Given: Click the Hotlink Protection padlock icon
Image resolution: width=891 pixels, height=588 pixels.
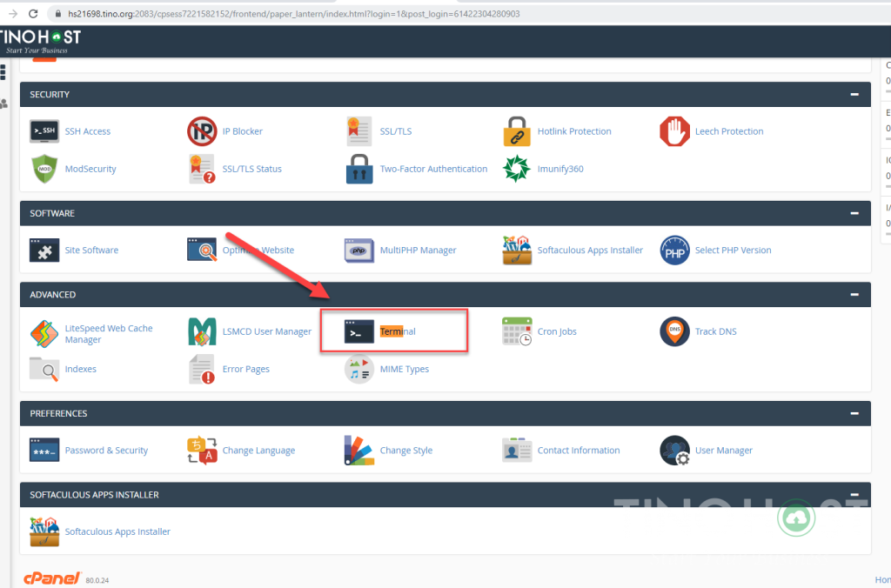Looking at the screenshot, I should click(x=517, y=131).
